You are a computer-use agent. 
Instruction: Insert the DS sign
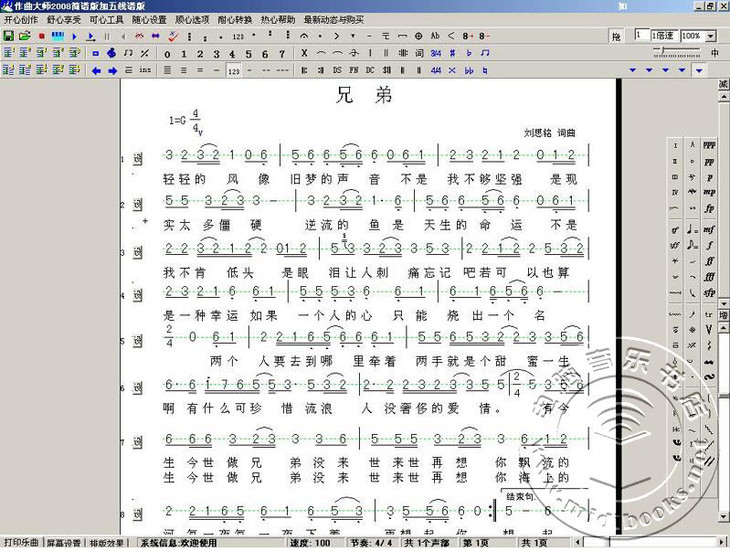point(337,70)
